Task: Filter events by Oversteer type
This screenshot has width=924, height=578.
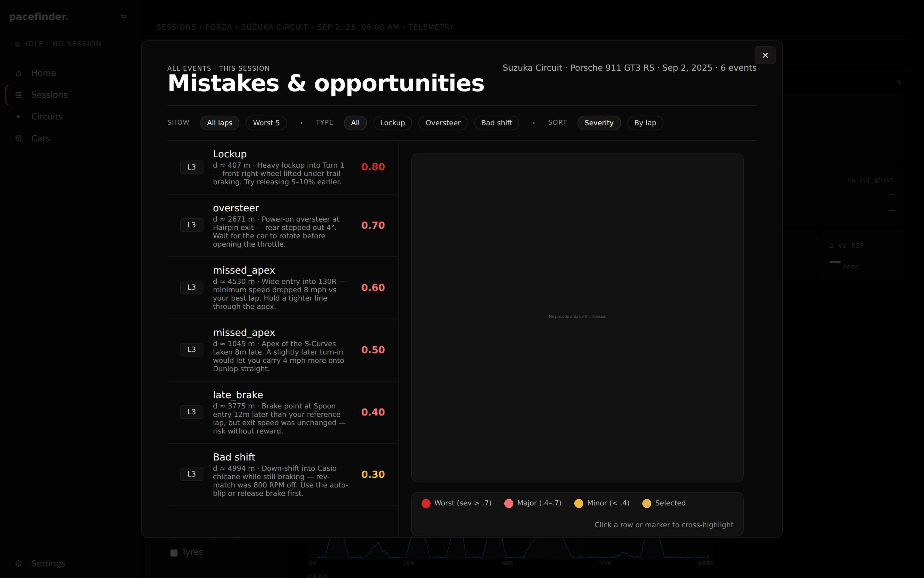Action: (443, 123)
